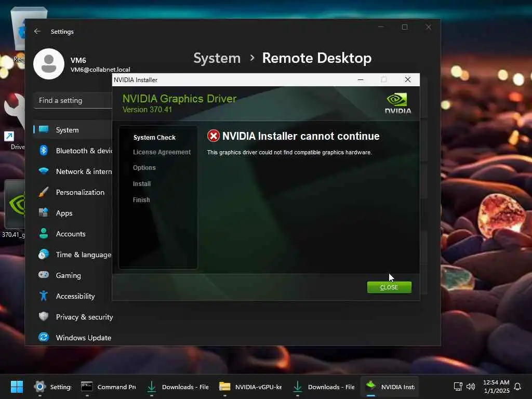This screenshot has height=399, width=532.
Task: Click the Bluetooth icon in Settings sidebar
Action: (44, 150)
